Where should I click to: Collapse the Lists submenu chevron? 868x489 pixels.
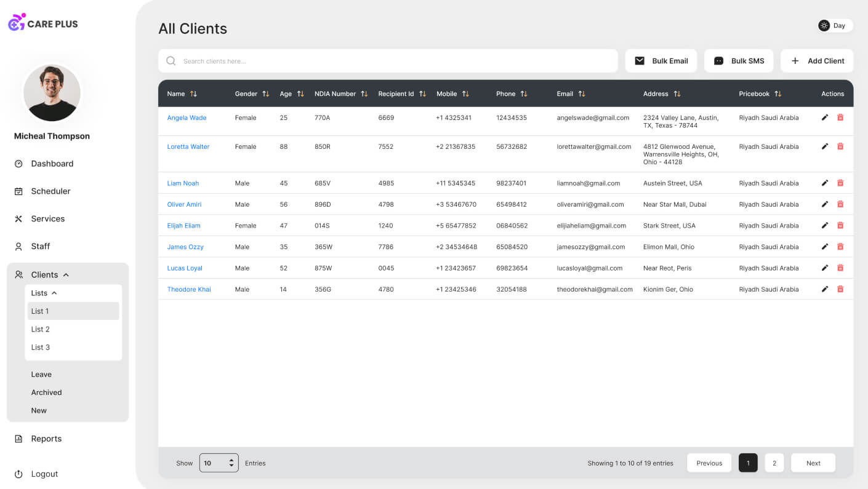click(54, 293)
